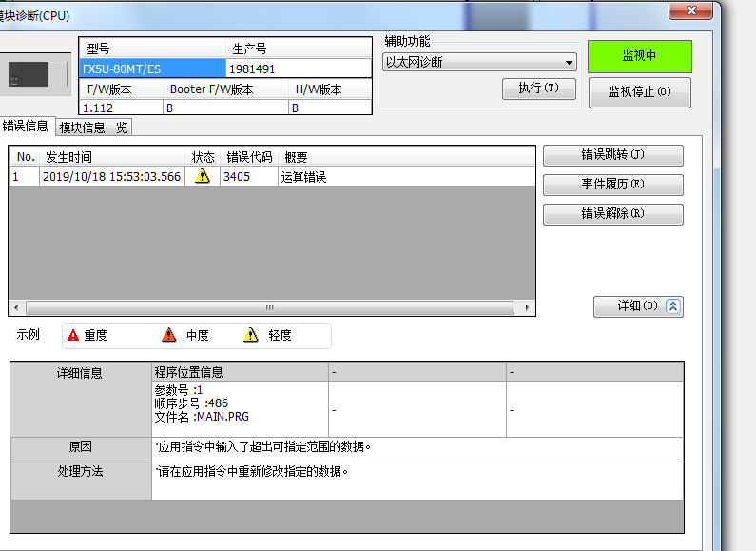Sort by the 发生时间 column header
Image resolution: width=756 pixels, height=551 pixels.
(x=111, y=157)
